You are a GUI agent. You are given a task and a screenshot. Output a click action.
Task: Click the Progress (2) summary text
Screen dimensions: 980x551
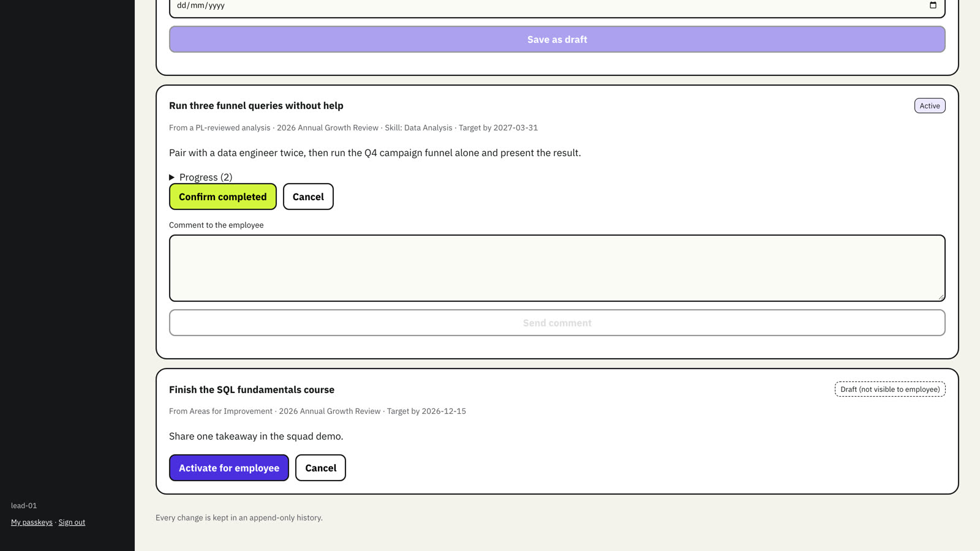pos(206,178)
